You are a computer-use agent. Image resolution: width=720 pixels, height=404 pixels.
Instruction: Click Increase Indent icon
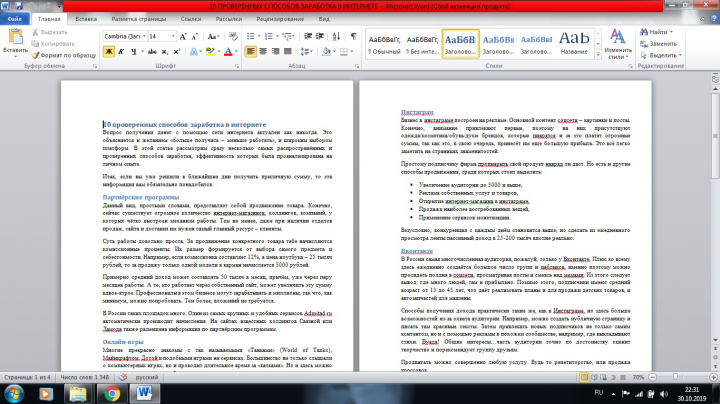[320, 36]
